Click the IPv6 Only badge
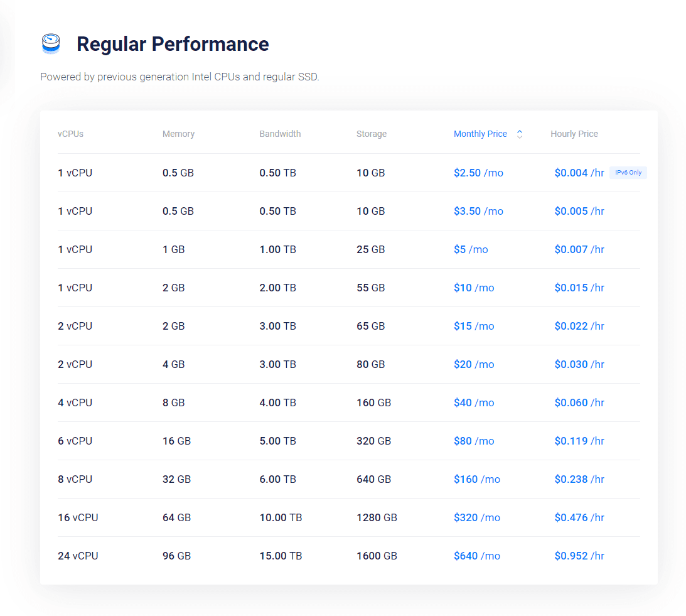686x616 pixels. [x=628, y=173]
